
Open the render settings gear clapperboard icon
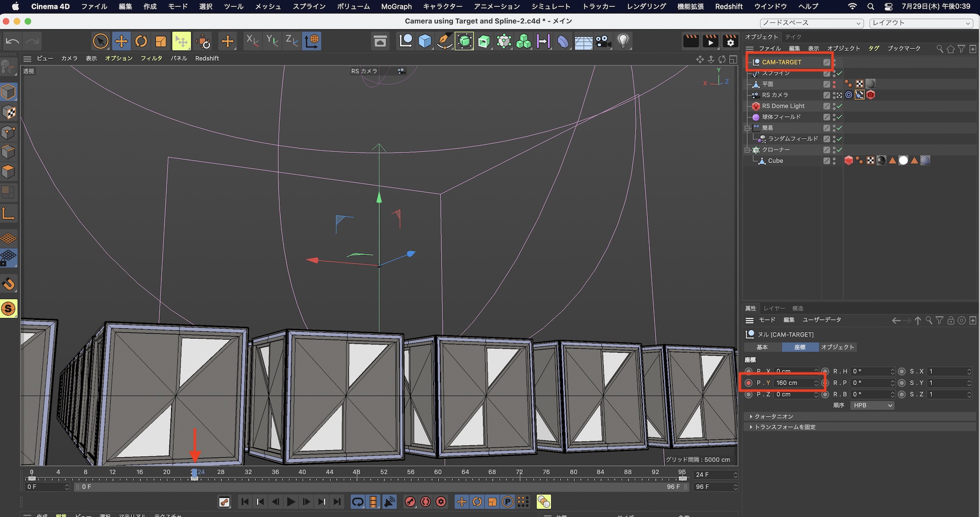730,41
